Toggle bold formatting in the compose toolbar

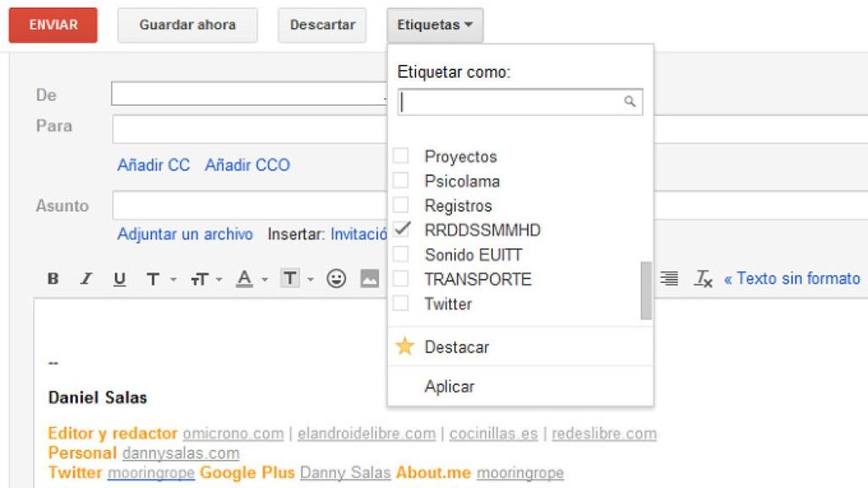(51, 278)
